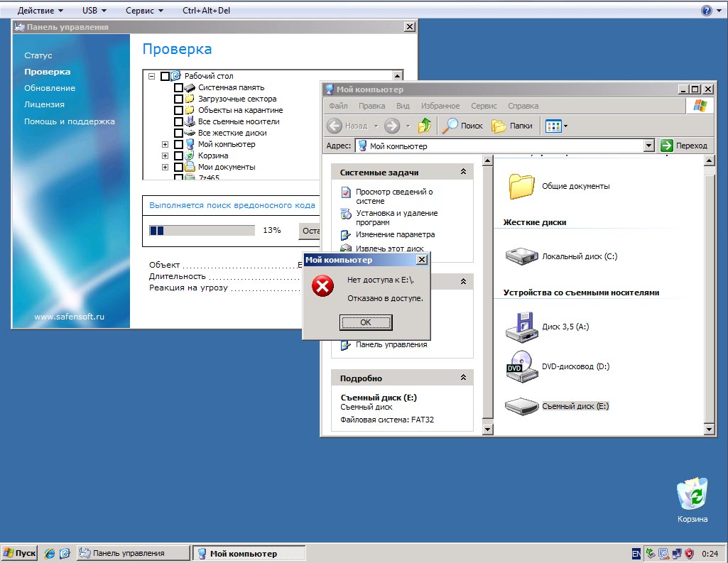
Task: Switch to Обновление section in sidebar
Action: [x=50, y=88]
